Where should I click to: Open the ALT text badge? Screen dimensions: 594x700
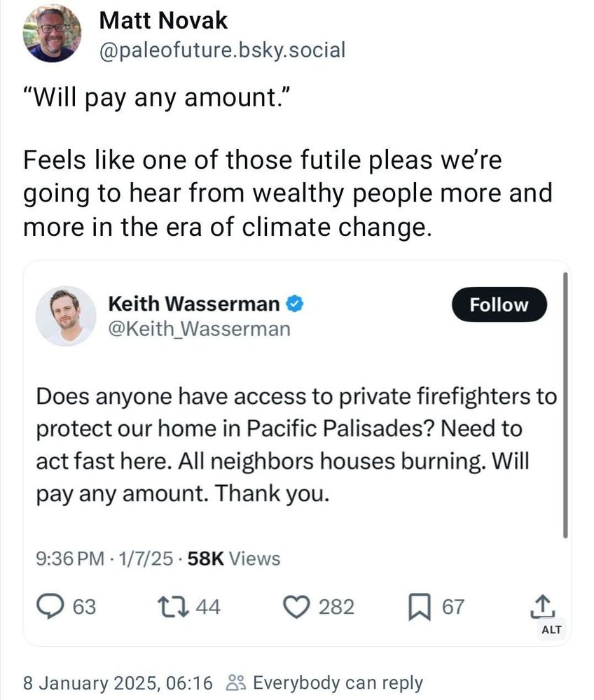click(552, 629)
